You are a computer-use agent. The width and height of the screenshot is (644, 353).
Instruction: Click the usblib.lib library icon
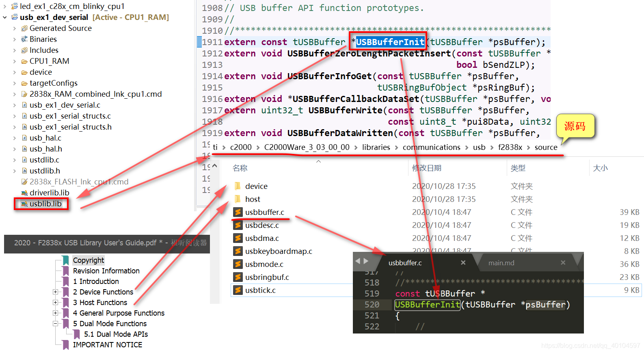24,204
